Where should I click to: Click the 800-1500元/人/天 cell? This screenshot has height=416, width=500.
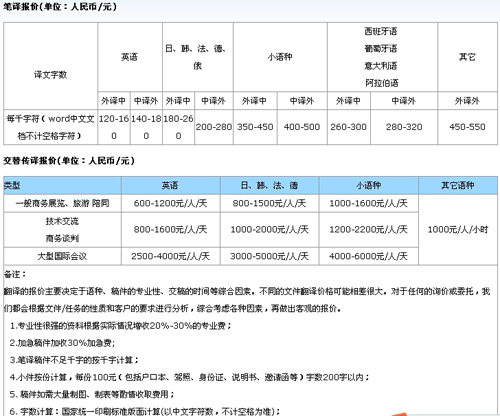pyautogui.click(x=269, y=203)
